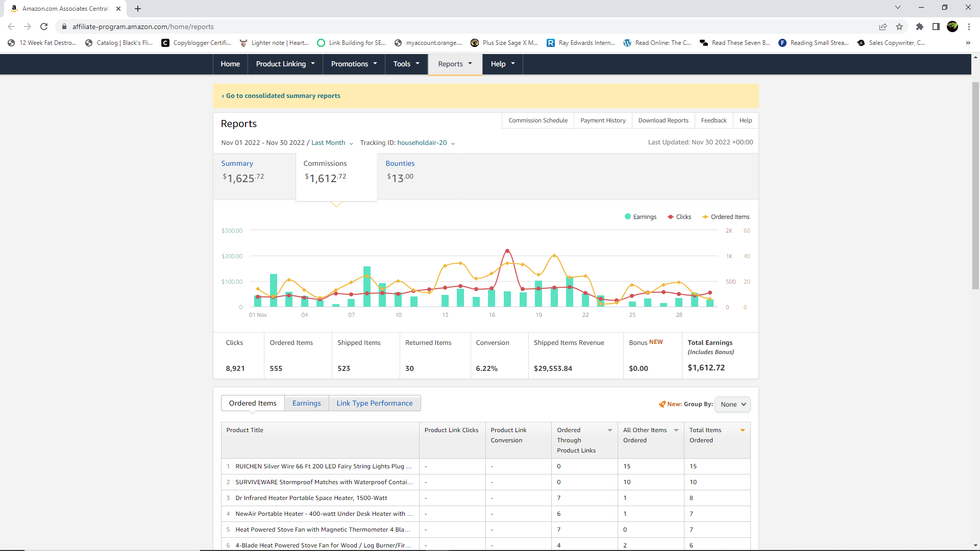Screen dimensions: 980x551
Task: Open the Link Building for SE... bookmark
Action: (351, 43)
